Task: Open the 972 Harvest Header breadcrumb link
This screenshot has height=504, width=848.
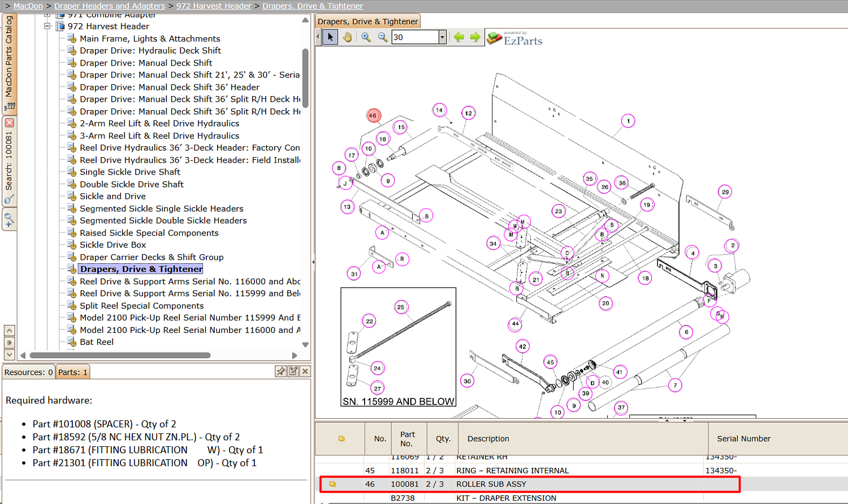Action: pos(214,6)
